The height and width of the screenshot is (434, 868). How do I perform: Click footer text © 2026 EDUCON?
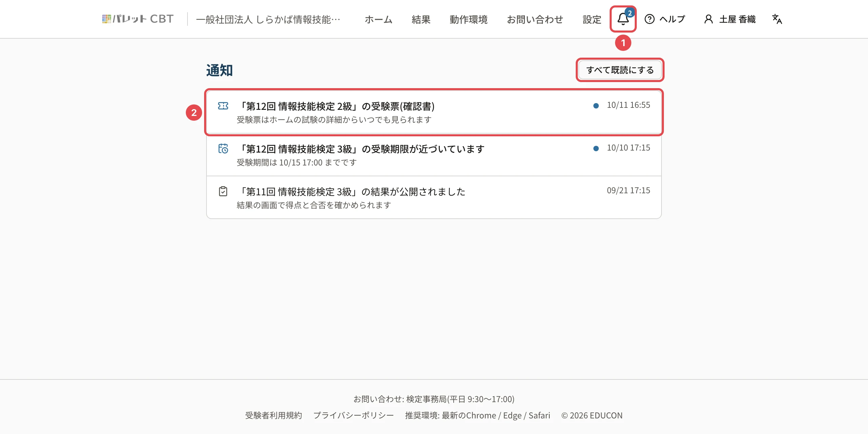(592, 415)
